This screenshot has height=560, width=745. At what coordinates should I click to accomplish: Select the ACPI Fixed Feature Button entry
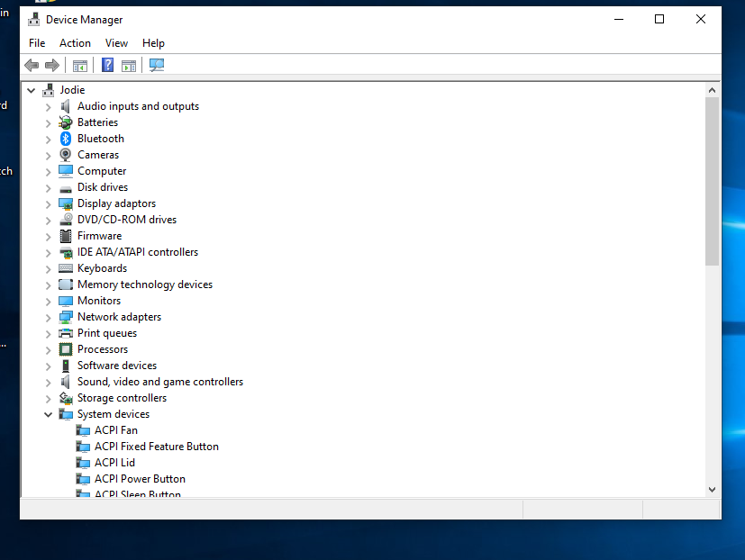(156, 447)
